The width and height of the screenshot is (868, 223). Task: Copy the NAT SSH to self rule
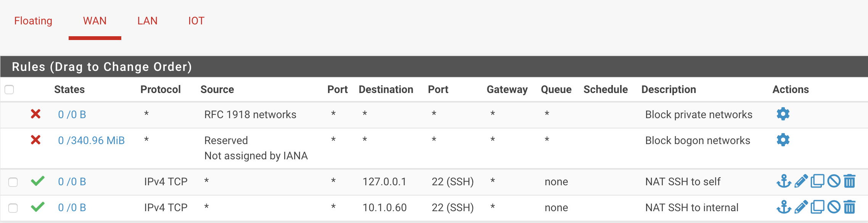coord(817,181)
